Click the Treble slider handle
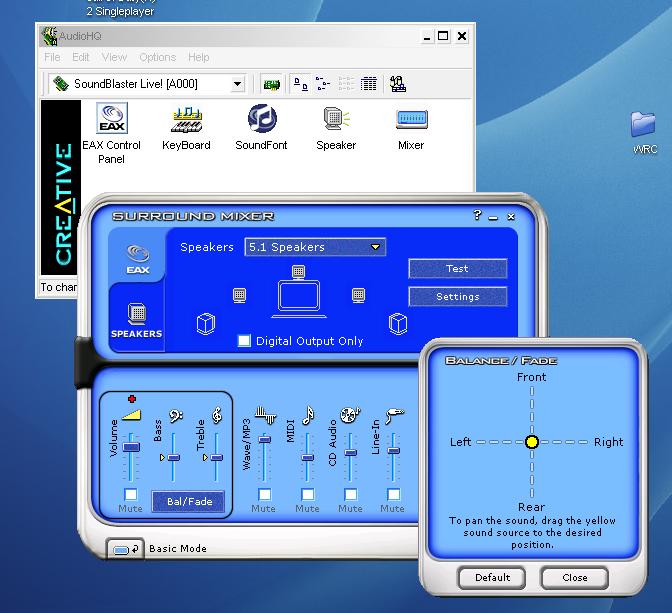 point(217,458)
